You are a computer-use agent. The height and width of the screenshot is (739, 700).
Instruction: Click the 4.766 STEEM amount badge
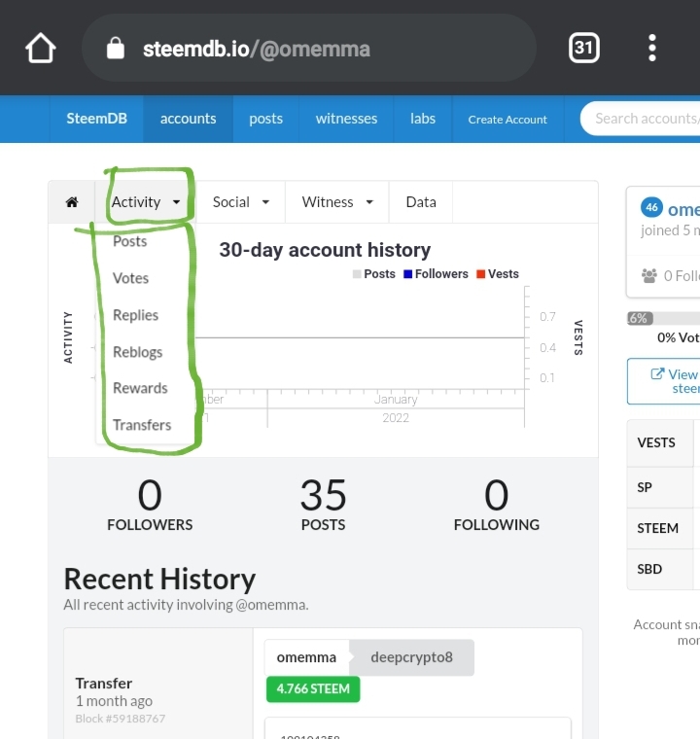tap(313, 689)
